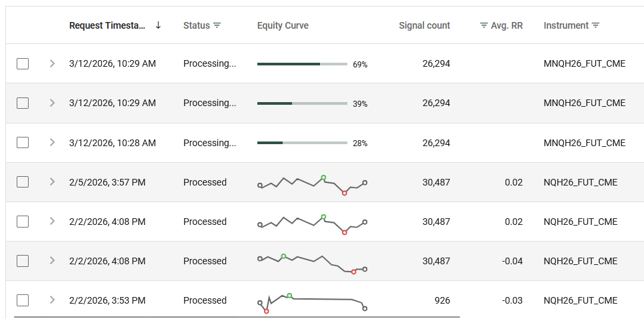The height and width of the screenshot is (319, 644).
Task: Click the sort arrow on Request Timestamp
Action: [158, 25]
